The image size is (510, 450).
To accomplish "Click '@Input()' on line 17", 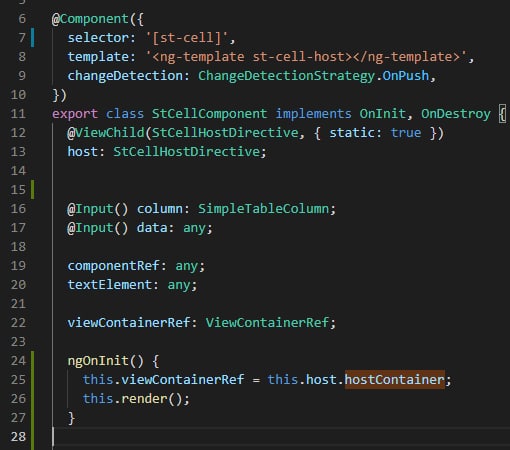I will [98, 228].
